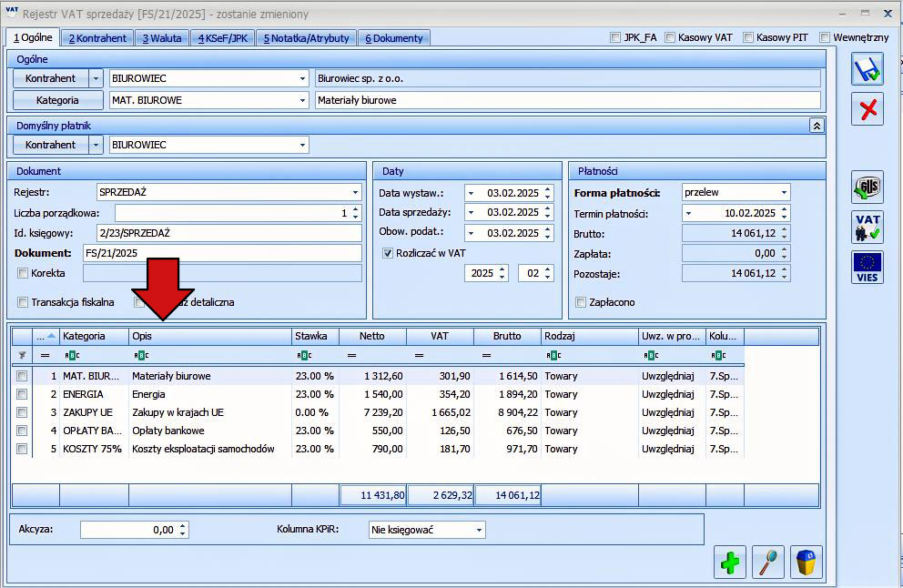Click the Kategoria button
The height and width of the screenshot is (588, 903).
pos(57,100)
